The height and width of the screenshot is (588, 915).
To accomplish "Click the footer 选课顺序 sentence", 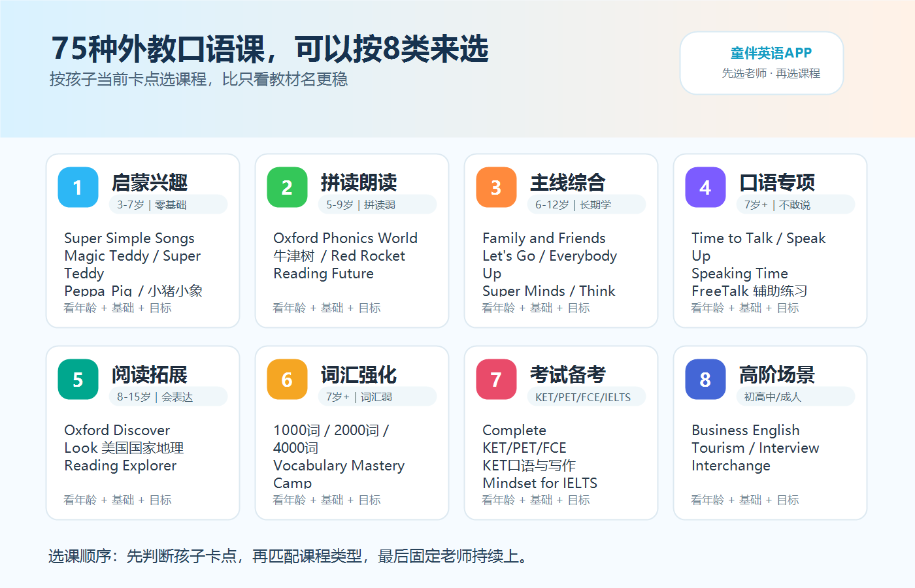I will [x=288, y=557].
